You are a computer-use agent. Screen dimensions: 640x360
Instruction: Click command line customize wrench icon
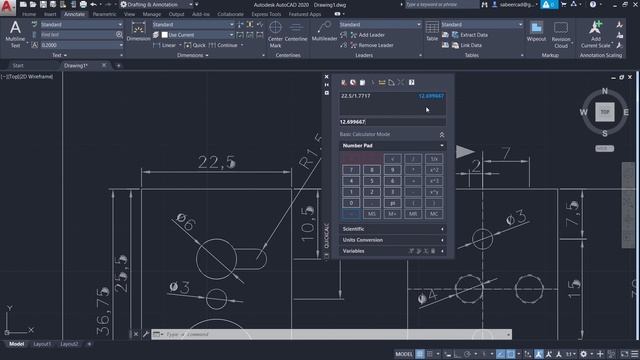coord(146,334)
